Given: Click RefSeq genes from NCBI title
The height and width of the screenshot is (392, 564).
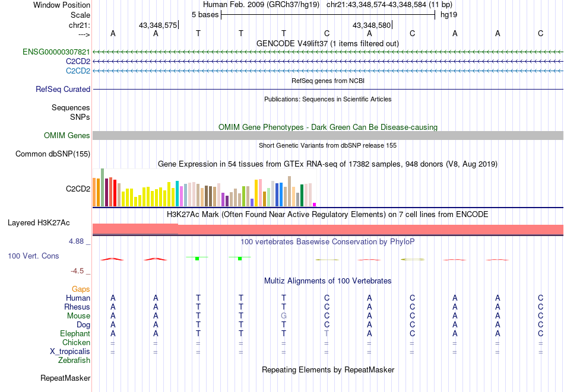Looking at the screenshot, I should point(328,81).
